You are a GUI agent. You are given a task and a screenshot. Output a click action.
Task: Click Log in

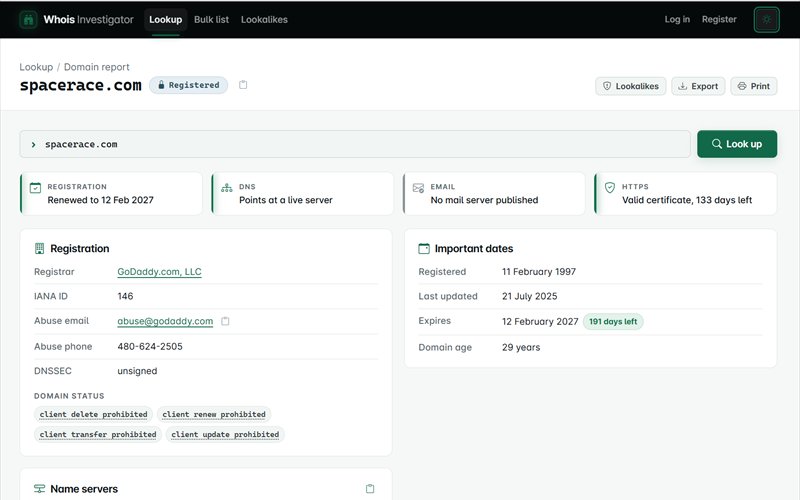[x=677, y=19]
